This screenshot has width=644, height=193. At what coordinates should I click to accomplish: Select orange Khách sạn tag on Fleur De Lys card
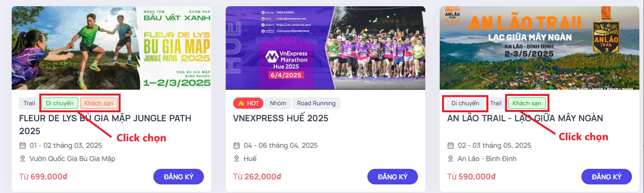pyautogui.click(x=99, y=103)
